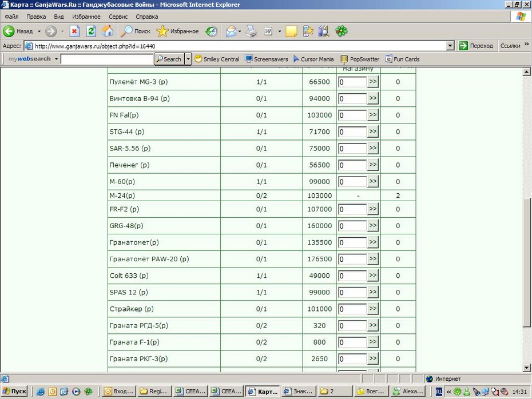The width and height of the screenshot is (532, 399).
Task: Click the vertical scrollbar thumb
Action: pos(527,262)
